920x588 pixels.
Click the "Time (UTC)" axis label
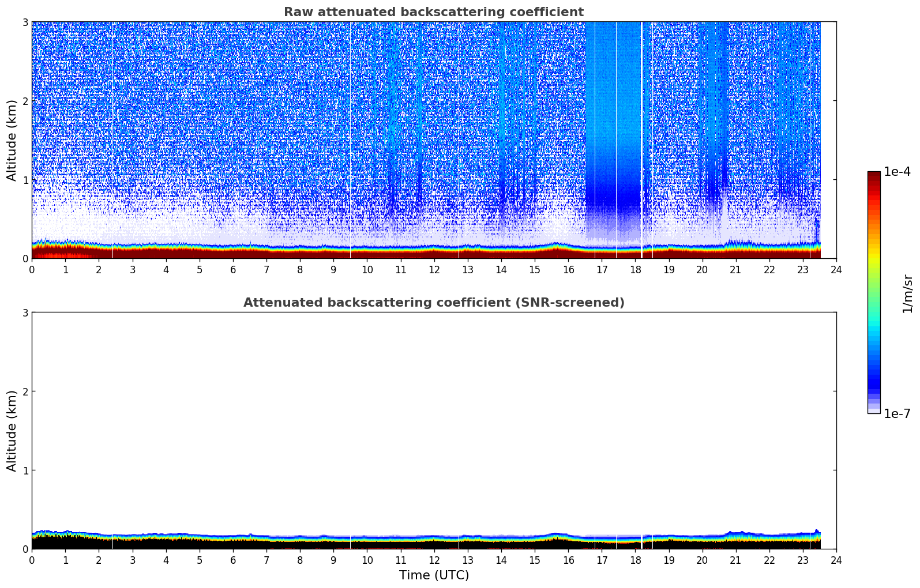click(x=434, y=575)
